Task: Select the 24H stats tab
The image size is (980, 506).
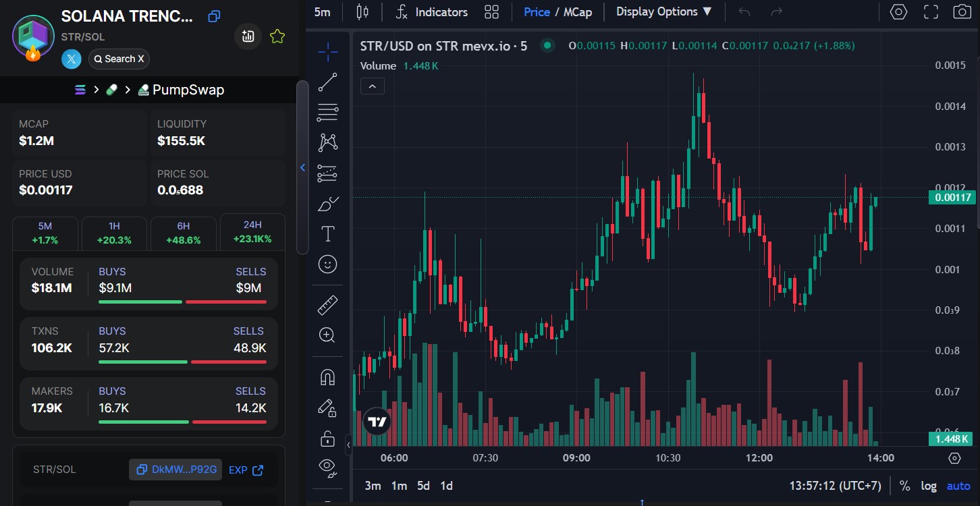Action: pyautogui.click(x=252, y=232)
